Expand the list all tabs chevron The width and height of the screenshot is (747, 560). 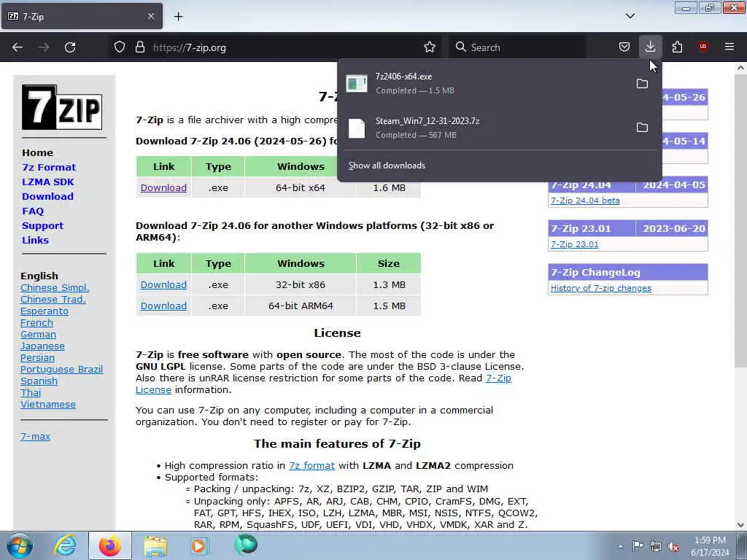(x=630, y=16)
